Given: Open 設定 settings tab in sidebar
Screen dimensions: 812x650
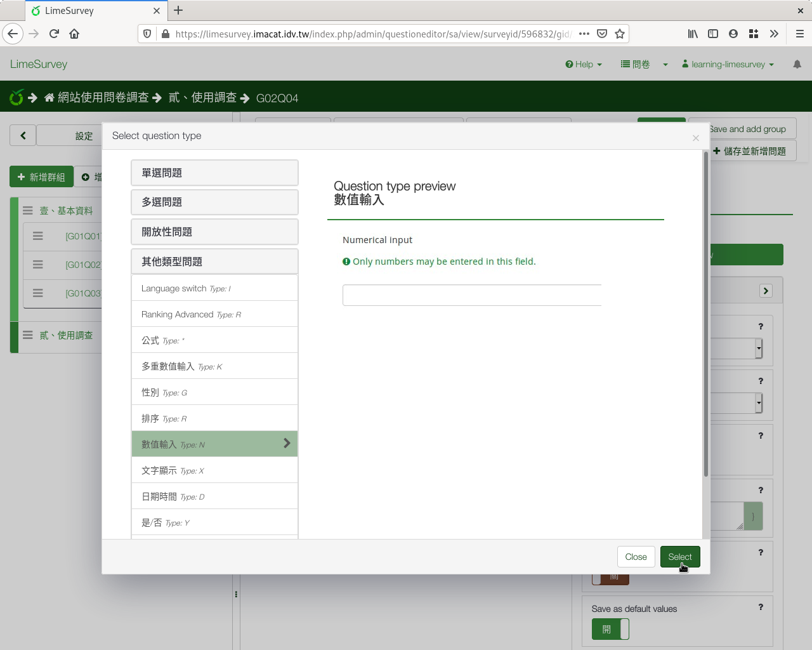Looking at the screenshot, I should [84, 135].
